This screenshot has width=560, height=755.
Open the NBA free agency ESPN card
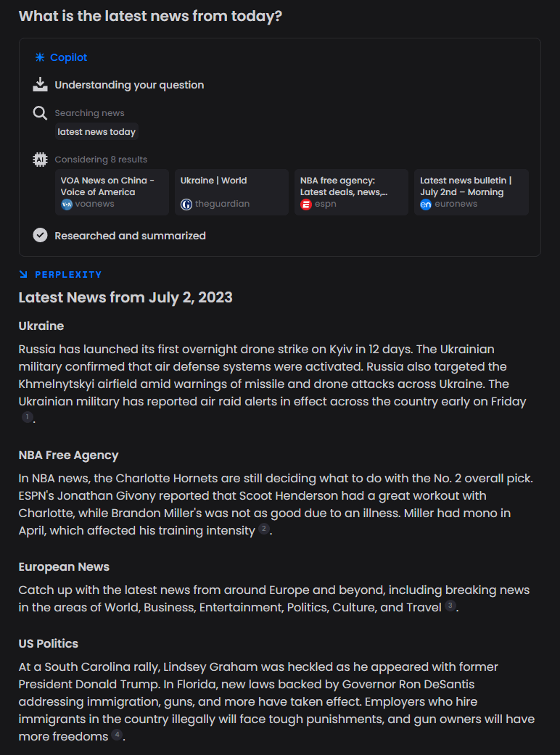351,192
